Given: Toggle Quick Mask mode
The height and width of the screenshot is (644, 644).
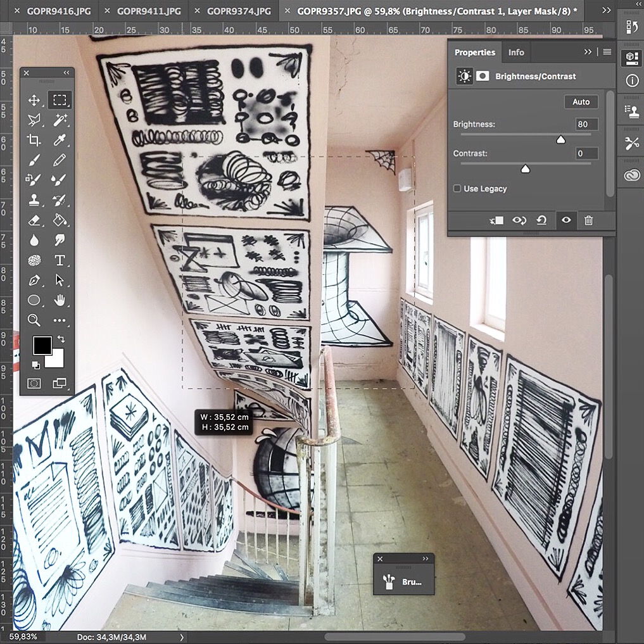Looking at the screenshot, I should (34, 383).
